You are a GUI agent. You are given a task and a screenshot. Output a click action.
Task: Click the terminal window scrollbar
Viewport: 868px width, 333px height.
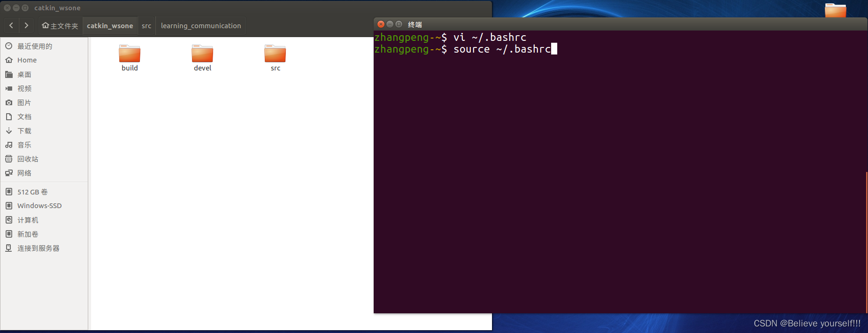[x=866, y=242]
